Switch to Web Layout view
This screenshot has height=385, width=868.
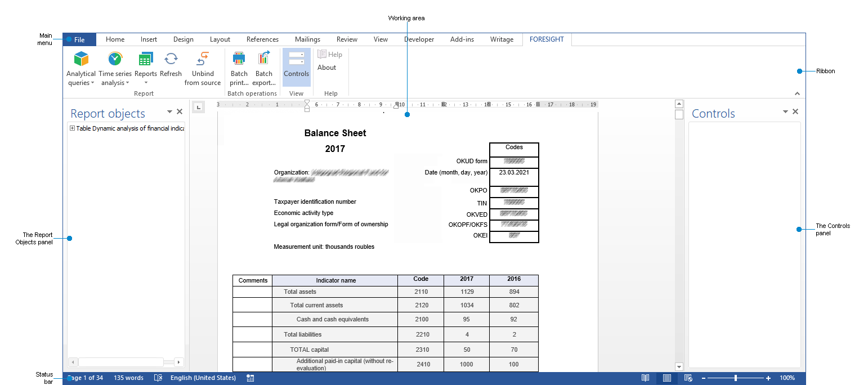click(688, 378)
